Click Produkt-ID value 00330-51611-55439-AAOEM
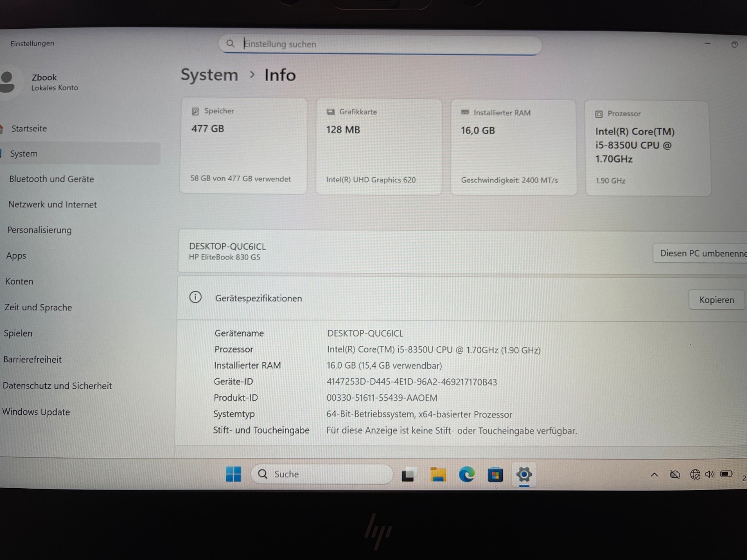Viewport: 747px width, 560px height. [x=382, y=398]
